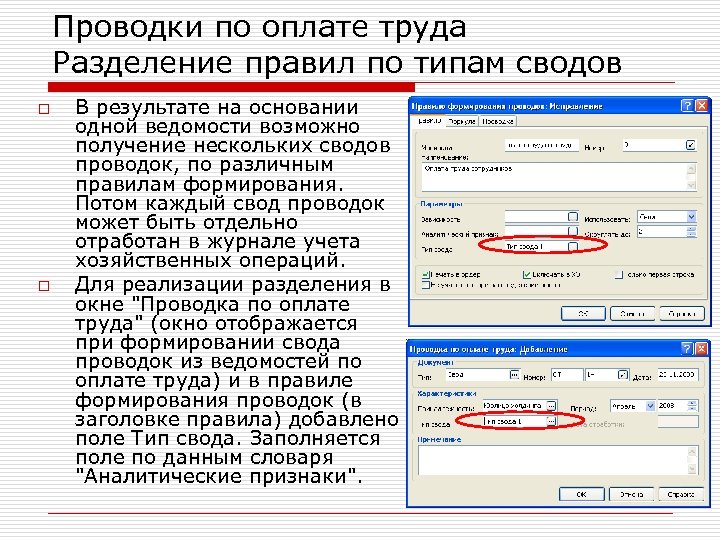Click the 'Тип свода' field in rule dialog

click(536, 247)
